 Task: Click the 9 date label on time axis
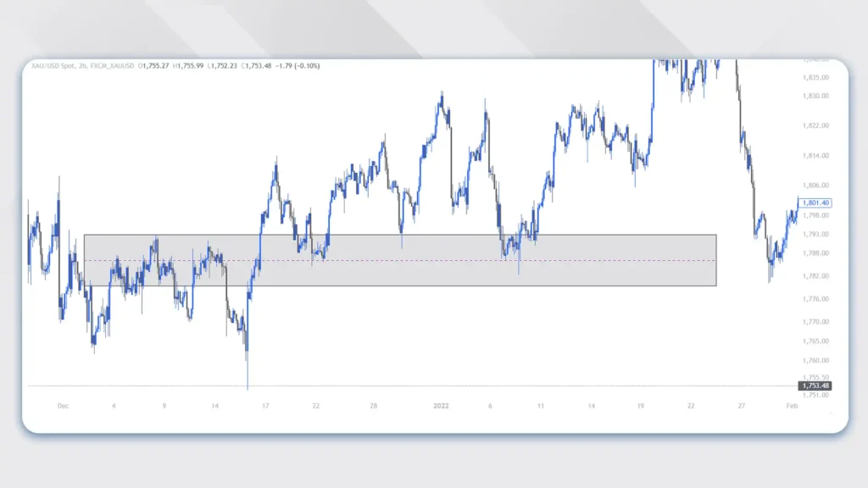click(164, 406)
